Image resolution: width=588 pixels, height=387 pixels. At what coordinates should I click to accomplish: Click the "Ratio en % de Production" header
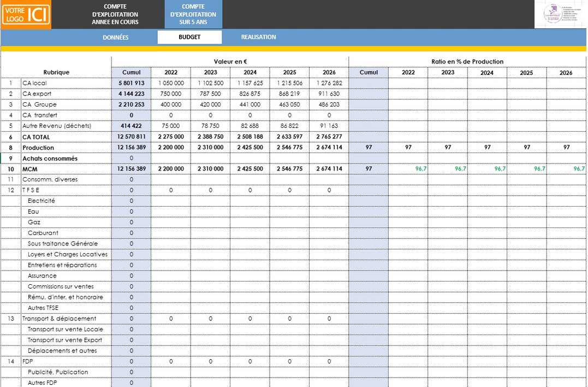[x=467, y=62]
